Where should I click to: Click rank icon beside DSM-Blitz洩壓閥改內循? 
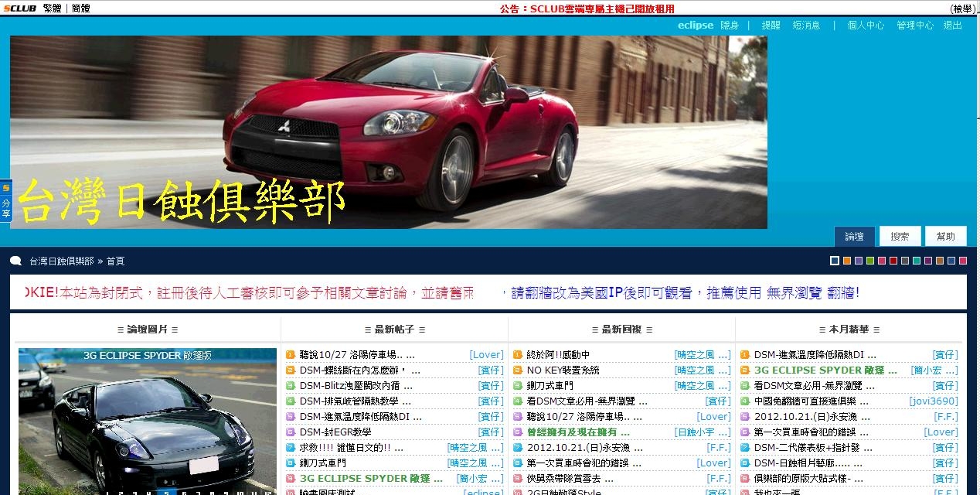tap(291, 386)
